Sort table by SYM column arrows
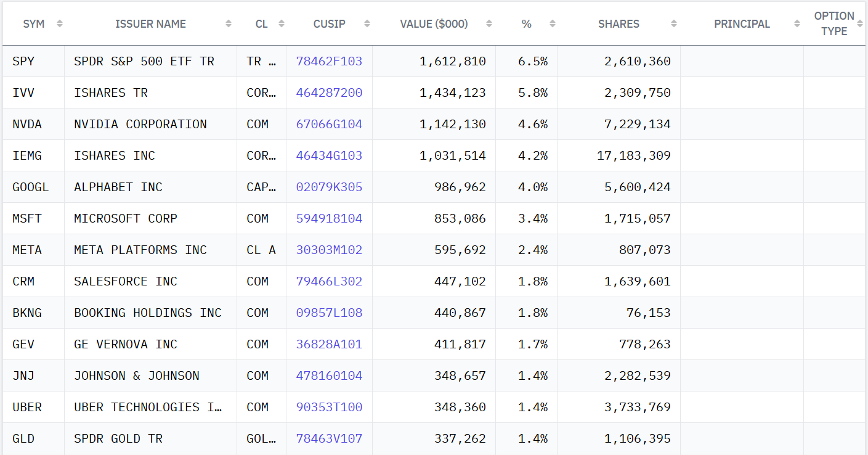Image resolution: width=868 pixels, height=455 pixels. point(60,24)
